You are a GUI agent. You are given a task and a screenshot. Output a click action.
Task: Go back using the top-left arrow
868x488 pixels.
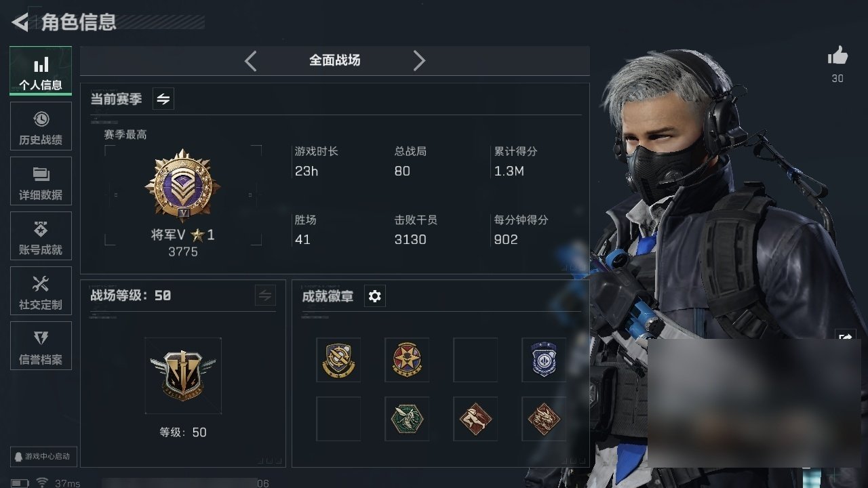(20, 22)
